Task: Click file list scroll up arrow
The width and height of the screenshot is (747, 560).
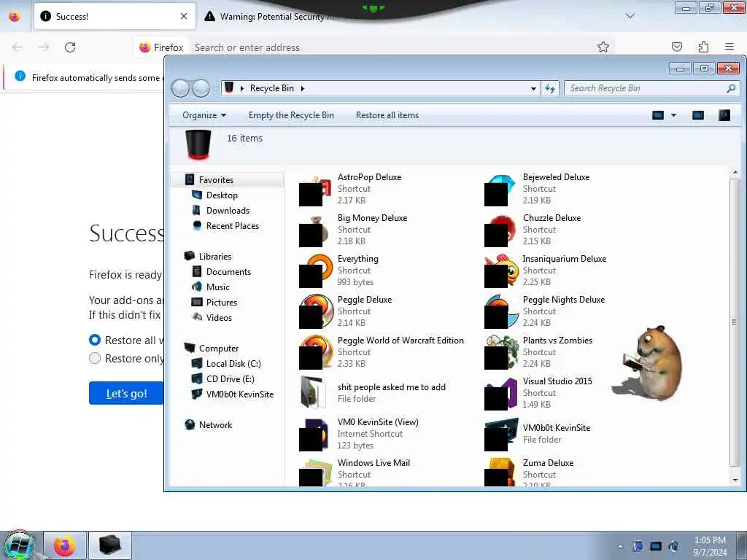Action: [735, 172]
